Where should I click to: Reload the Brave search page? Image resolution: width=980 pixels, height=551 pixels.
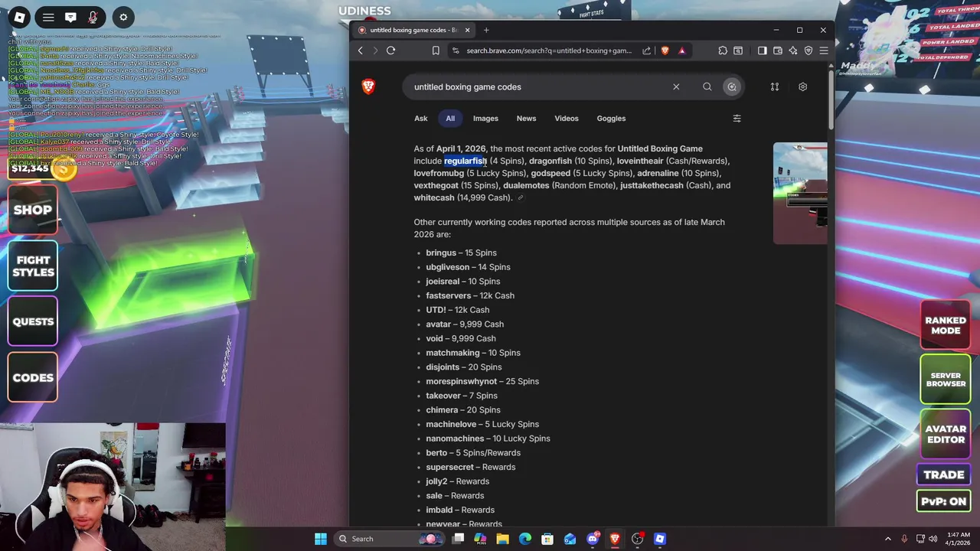coord(390,51)
